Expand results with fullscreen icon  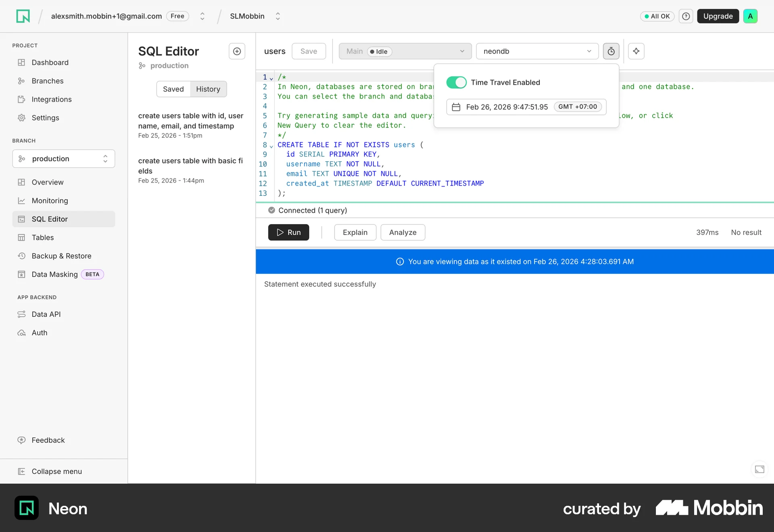759,469
